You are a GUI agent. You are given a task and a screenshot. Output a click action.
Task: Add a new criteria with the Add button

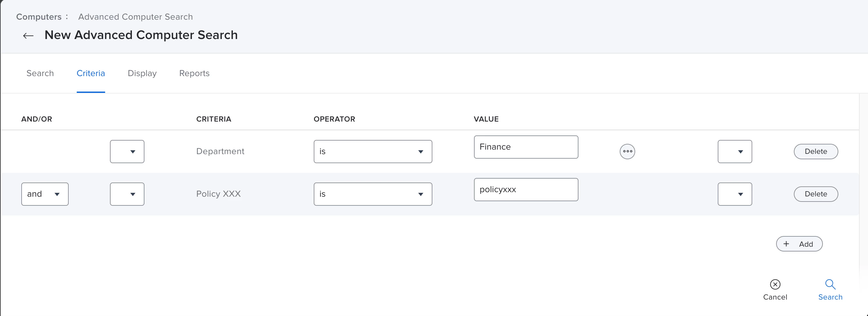(799, 244)
